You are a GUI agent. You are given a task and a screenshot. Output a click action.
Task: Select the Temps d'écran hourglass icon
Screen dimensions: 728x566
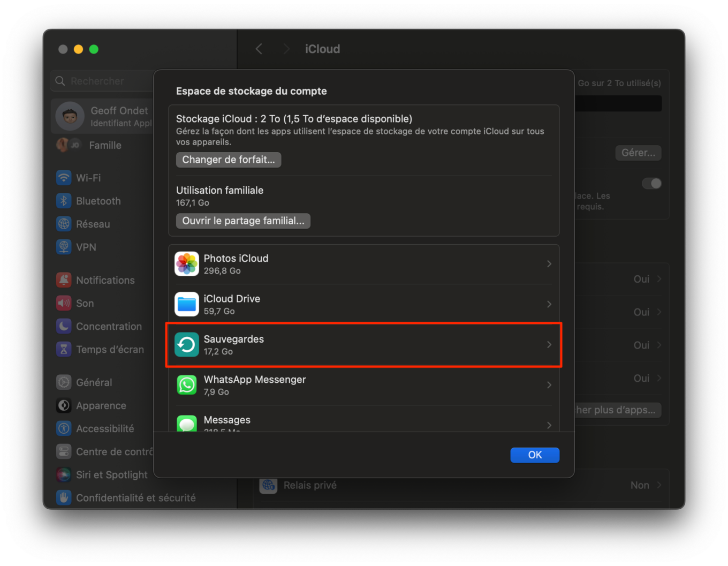pos(64,349)
